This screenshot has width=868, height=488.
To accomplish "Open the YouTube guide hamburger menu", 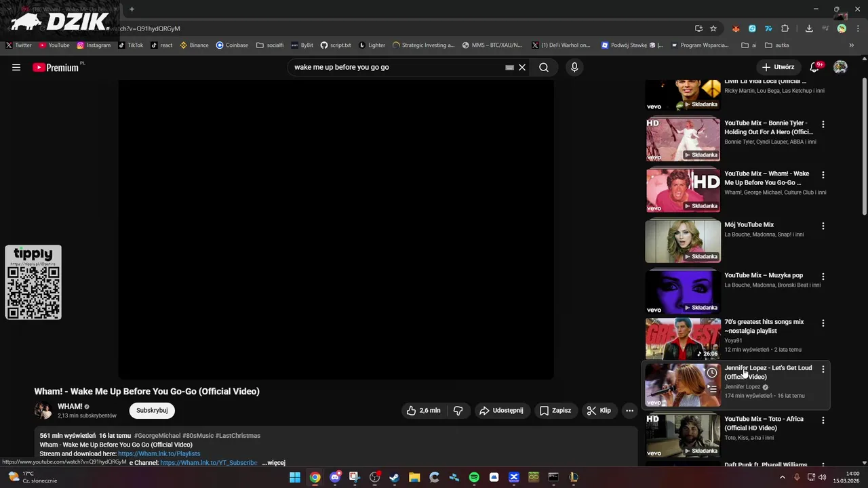I will point(16,67).
